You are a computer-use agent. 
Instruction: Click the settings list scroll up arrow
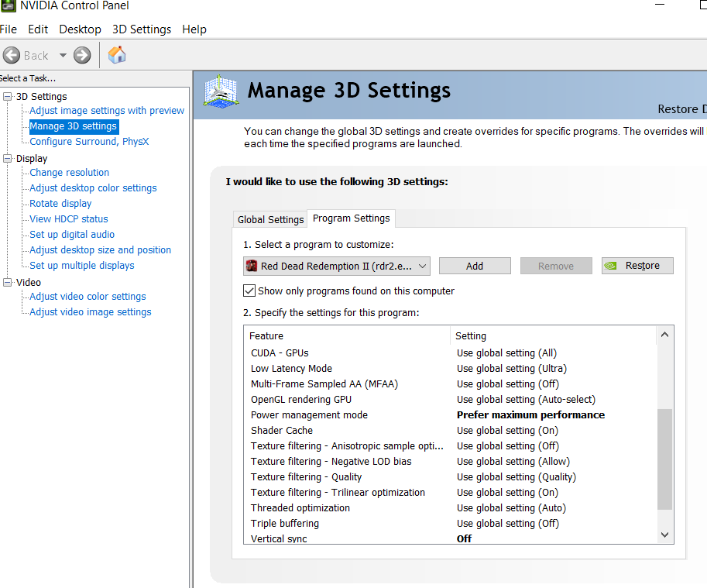(x=664, y=335)
